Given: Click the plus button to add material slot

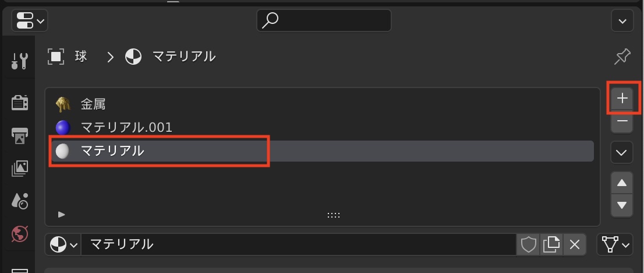Looking at the screenshot, I should coord(622,98).
